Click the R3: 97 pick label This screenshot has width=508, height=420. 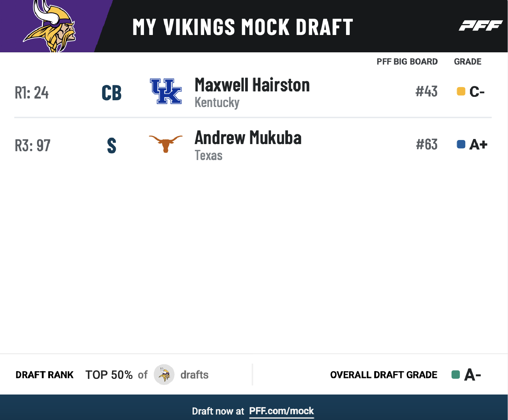click(33, 145)
